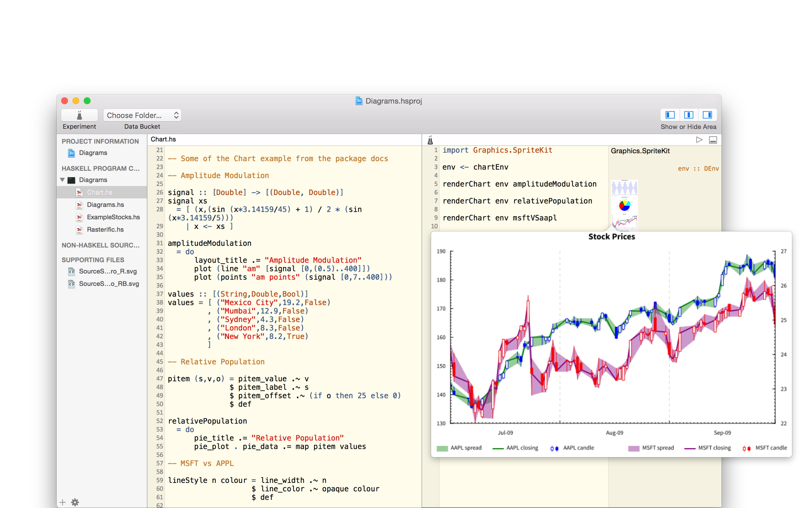
Task: Select the Diagrams project info item
Action: pos(93,152)
